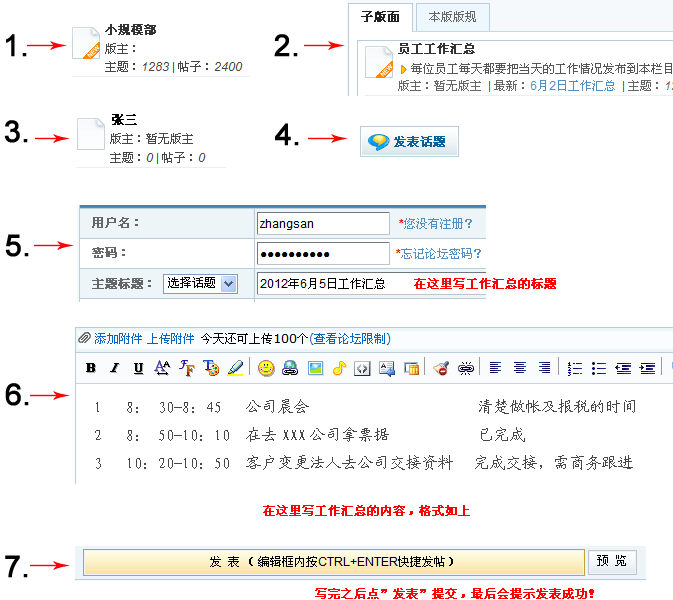Select the 子版面 tab
Image resolution: width=673 pixels, height=600 pixels.
[x=380, y=17]
